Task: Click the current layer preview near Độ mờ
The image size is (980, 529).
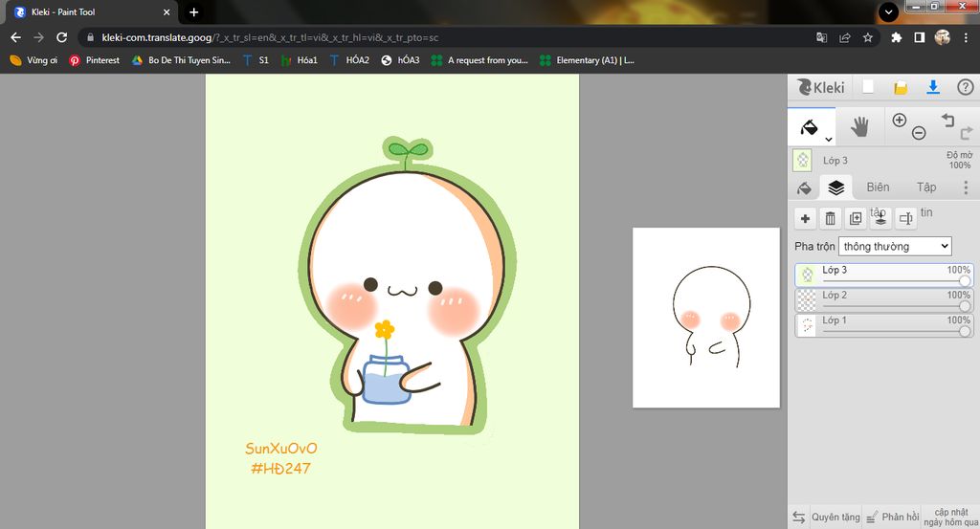Action: point(803,161)
